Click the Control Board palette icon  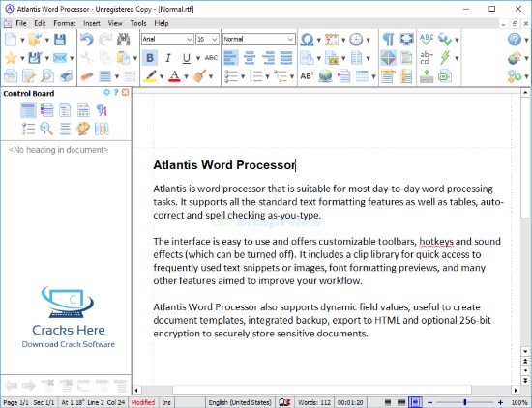[83, 129]
